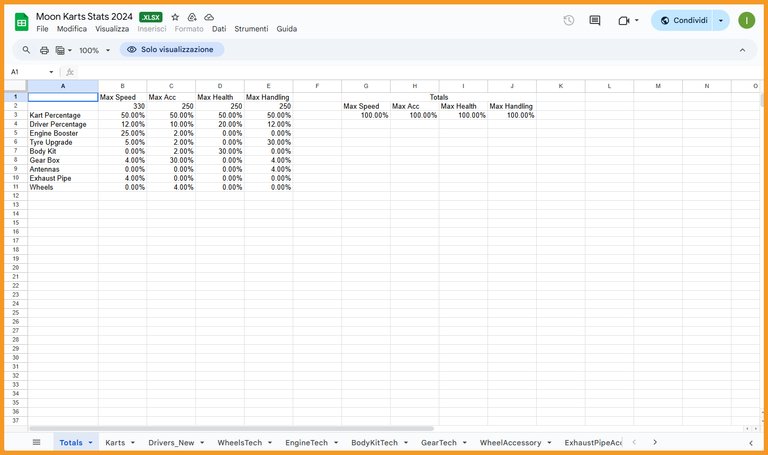The height and width of the screenshot is (455, 768).
Task: Collapse the toolbar with the chevron
Action: pos(743,50)
